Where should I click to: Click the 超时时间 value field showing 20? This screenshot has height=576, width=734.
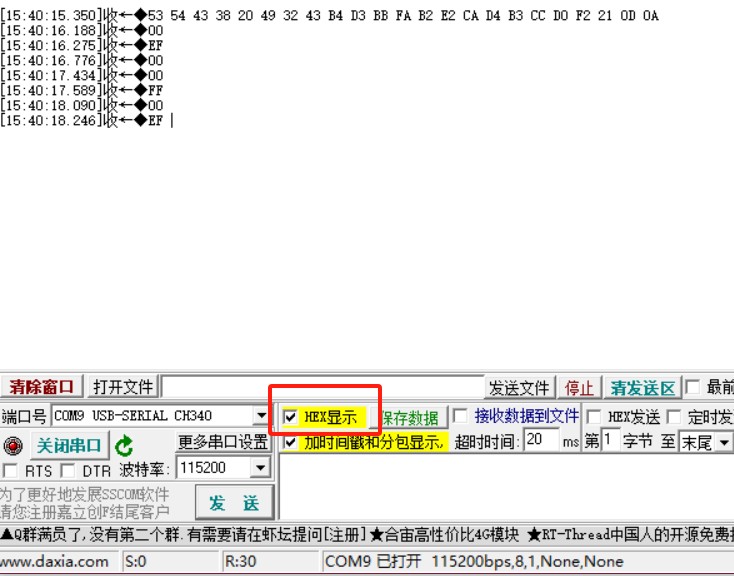tap(541, 440)
